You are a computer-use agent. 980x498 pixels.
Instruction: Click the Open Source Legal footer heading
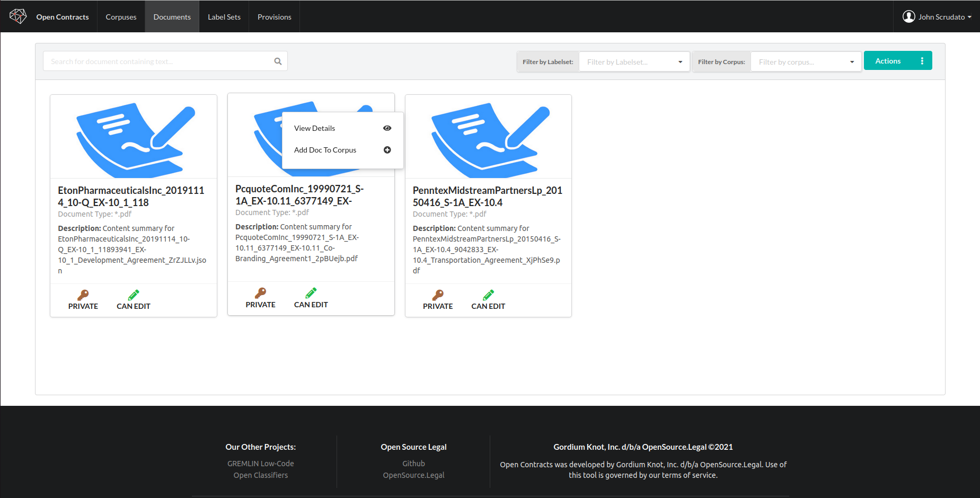tap(413, 447)
